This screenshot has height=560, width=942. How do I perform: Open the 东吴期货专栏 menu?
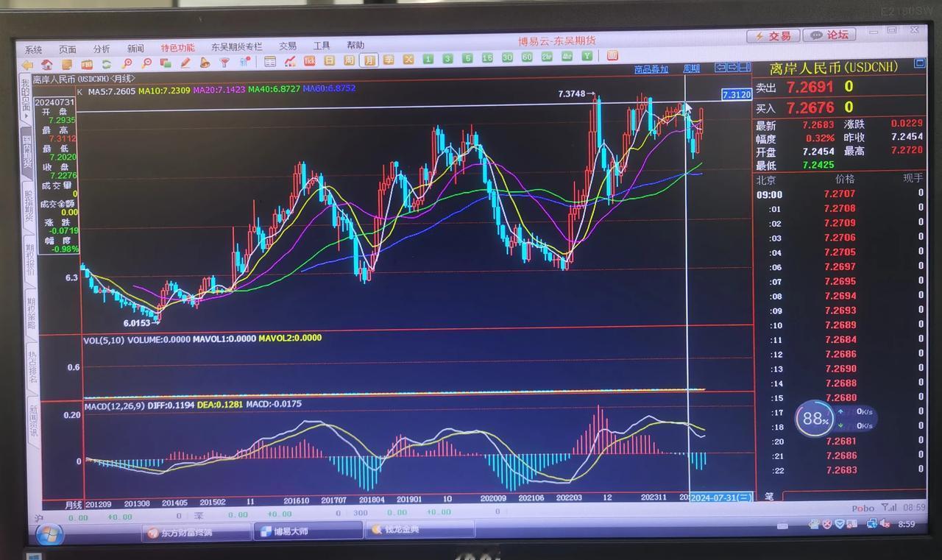236,46
